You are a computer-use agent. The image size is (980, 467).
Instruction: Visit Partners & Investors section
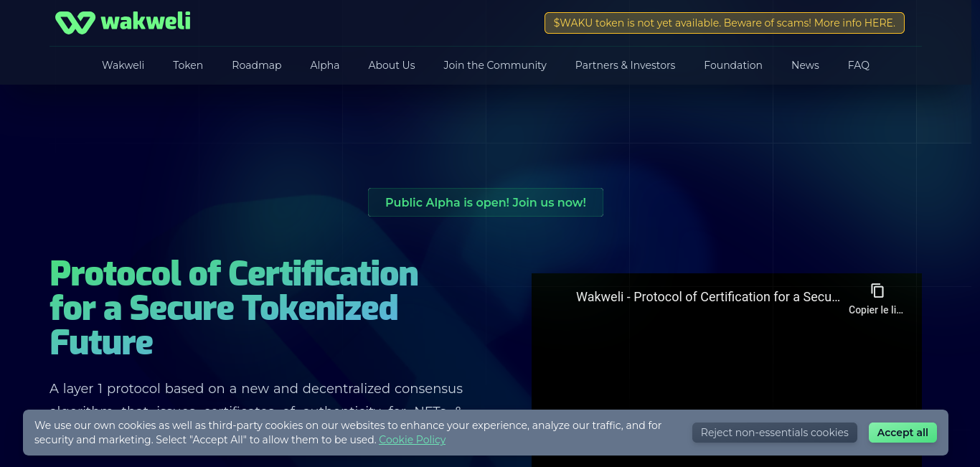point(625,65)
